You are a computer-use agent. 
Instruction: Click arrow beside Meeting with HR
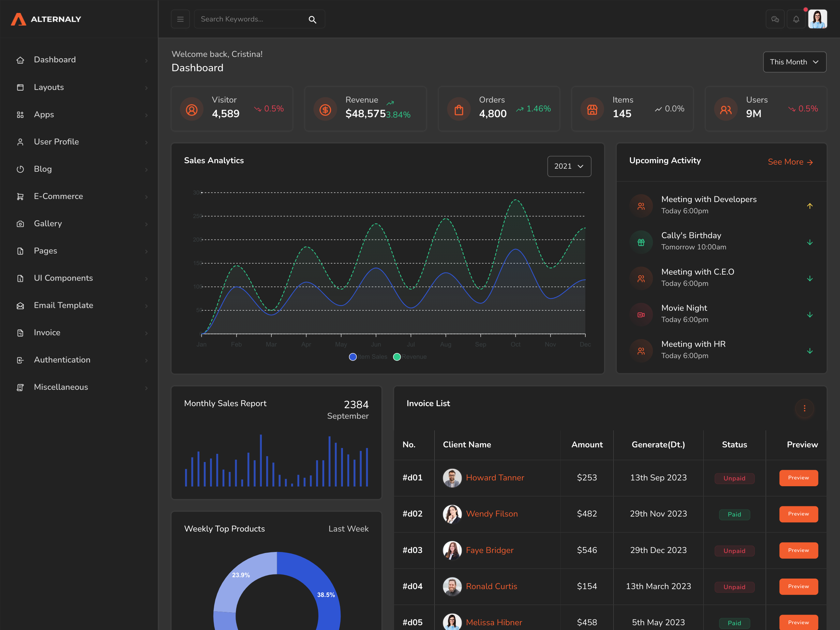[810, 351]
